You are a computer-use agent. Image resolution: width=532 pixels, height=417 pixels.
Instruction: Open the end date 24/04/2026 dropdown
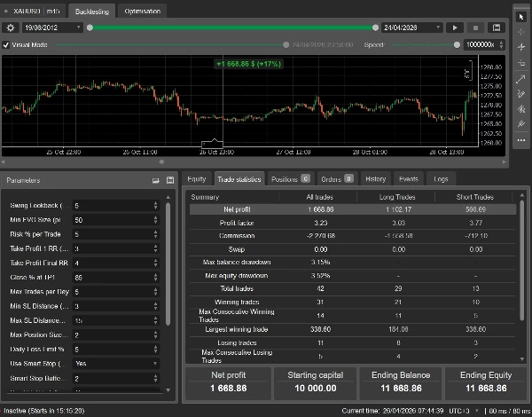tap(412, 28)
